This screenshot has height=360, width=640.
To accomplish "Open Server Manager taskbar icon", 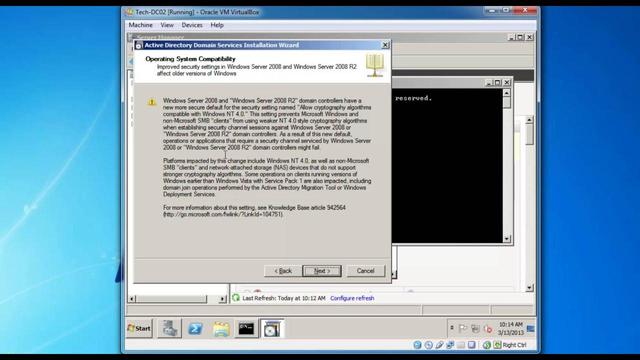I will [x=169, y=329].
